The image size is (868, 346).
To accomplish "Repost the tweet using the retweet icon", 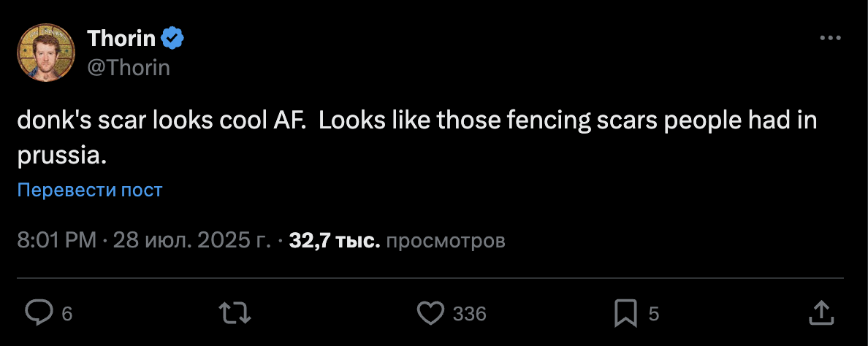I will point(235,313).
